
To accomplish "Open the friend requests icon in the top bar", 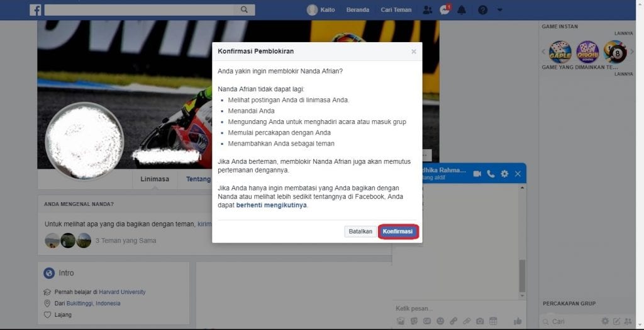I will tap(428, 10).
